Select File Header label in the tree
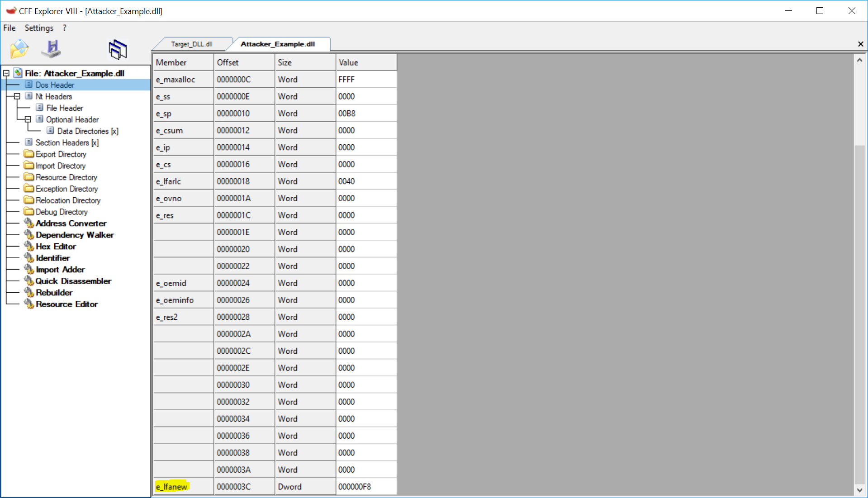Image resolution: width=868 pixels, height=498 pixels. 65,108
